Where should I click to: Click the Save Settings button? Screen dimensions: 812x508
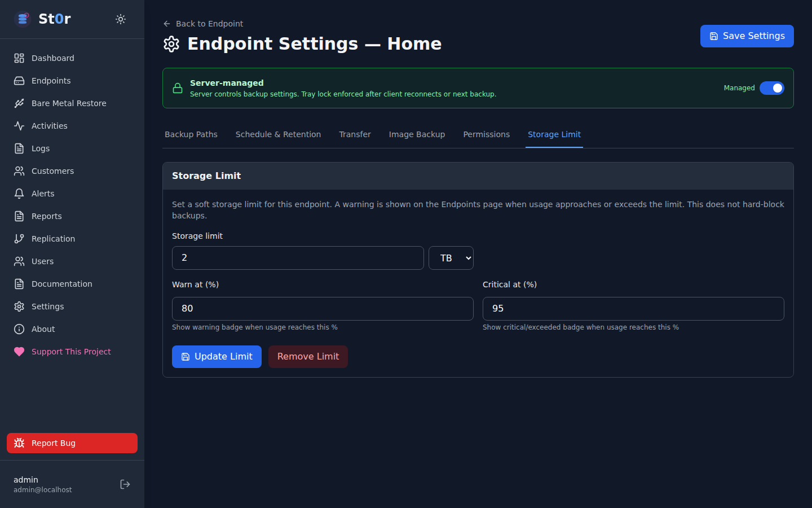coord(747,36)
